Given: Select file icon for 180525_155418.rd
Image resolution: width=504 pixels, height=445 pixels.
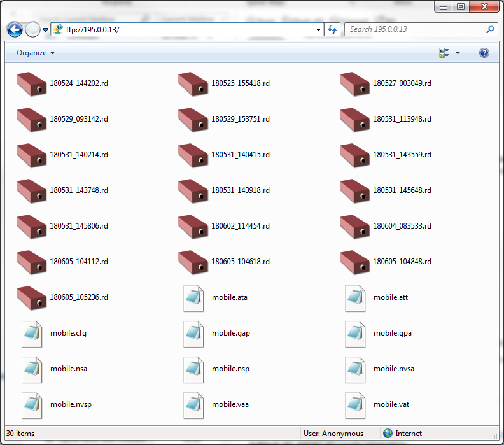Looking at the screenshot, I should (x=193, y=84).
